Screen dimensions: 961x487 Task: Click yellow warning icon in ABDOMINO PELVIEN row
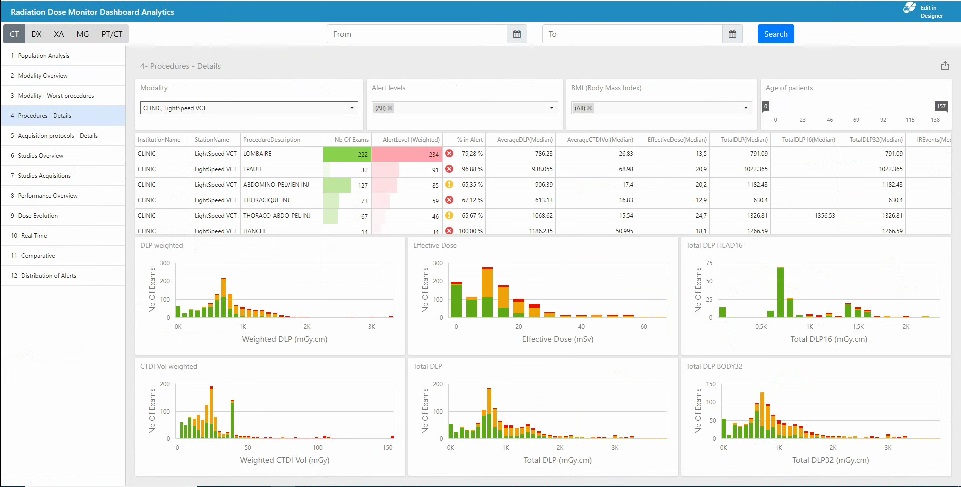449,184
